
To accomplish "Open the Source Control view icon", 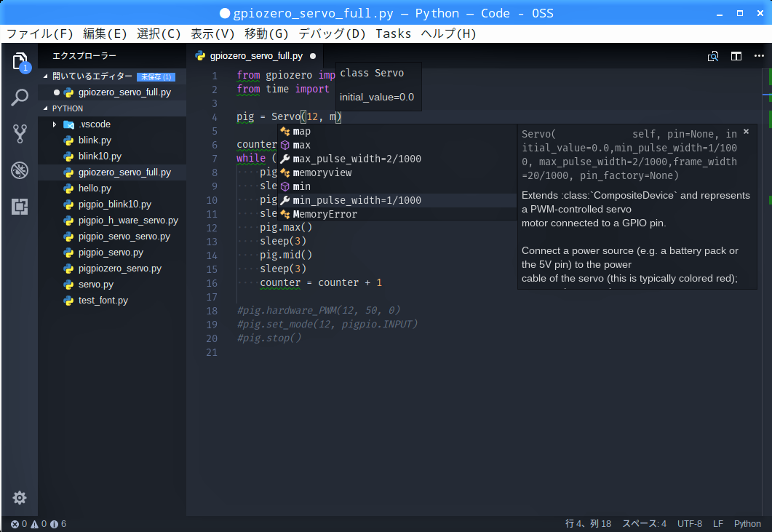I will pos(20,134).
